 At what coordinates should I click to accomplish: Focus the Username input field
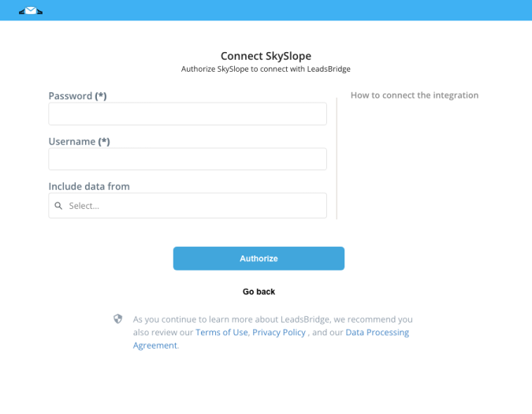coord(188,159)
